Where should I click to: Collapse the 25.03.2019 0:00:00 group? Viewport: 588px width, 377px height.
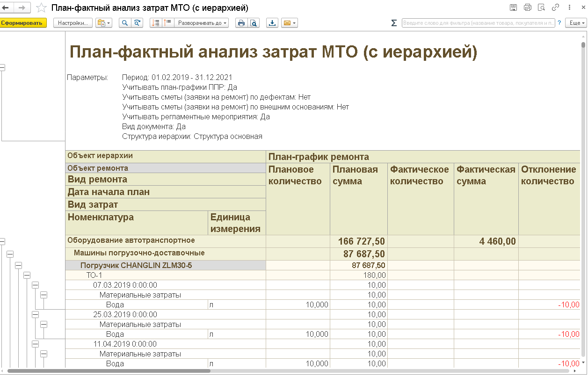click(x=35, y=314)
